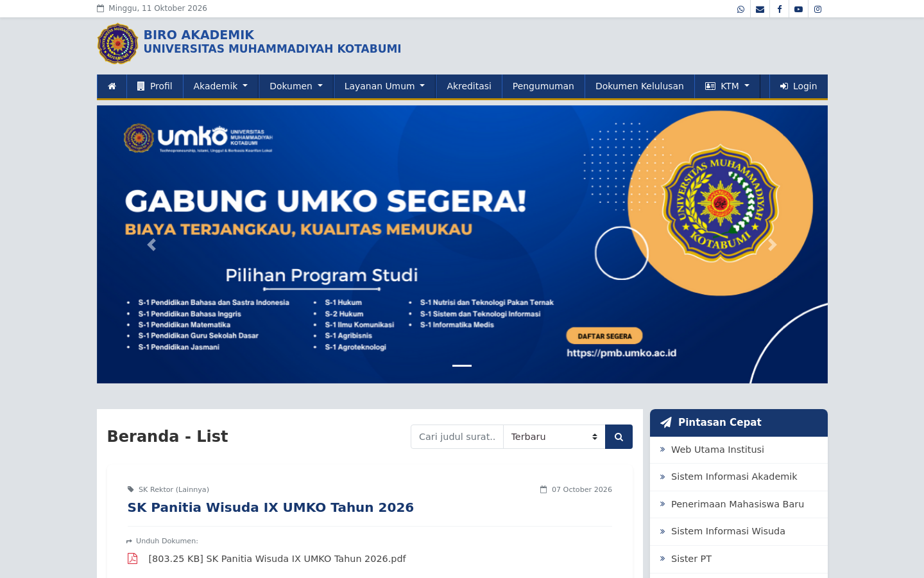
Task: Click the date text Minggu, 11 Oktober 2026
Action: [158, 8]
